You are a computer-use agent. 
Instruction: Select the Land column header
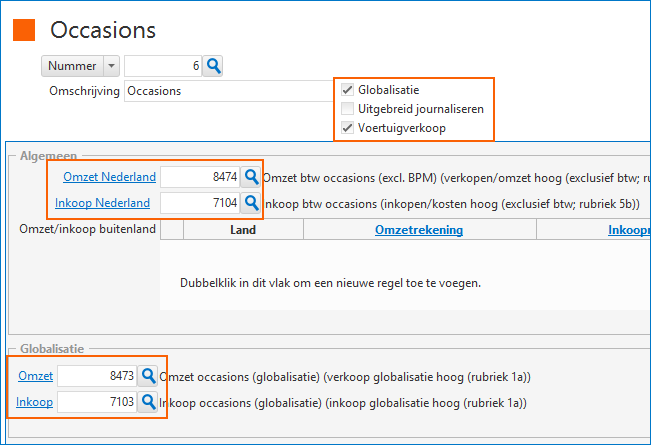point(243,230)
